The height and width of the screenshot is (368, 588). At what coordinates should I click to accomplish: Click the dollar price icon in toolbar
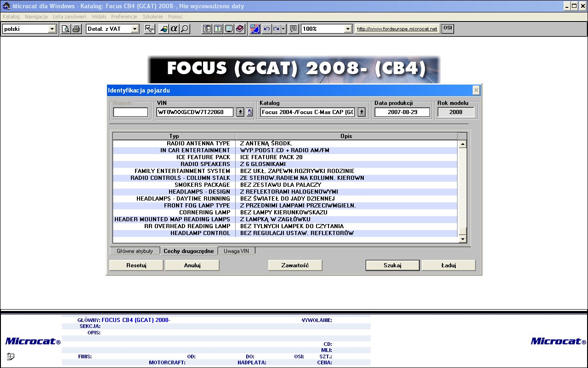[218, 29]
